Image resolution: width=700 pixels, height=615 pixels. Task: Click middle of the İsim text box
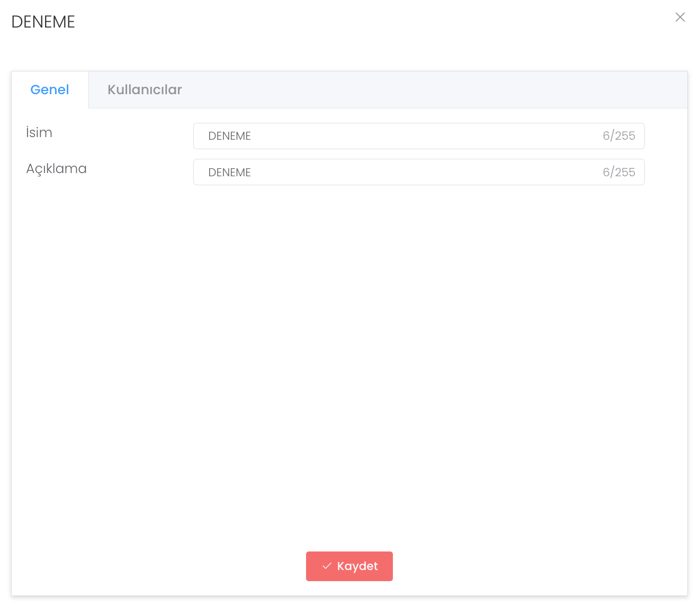coord(418,136)
